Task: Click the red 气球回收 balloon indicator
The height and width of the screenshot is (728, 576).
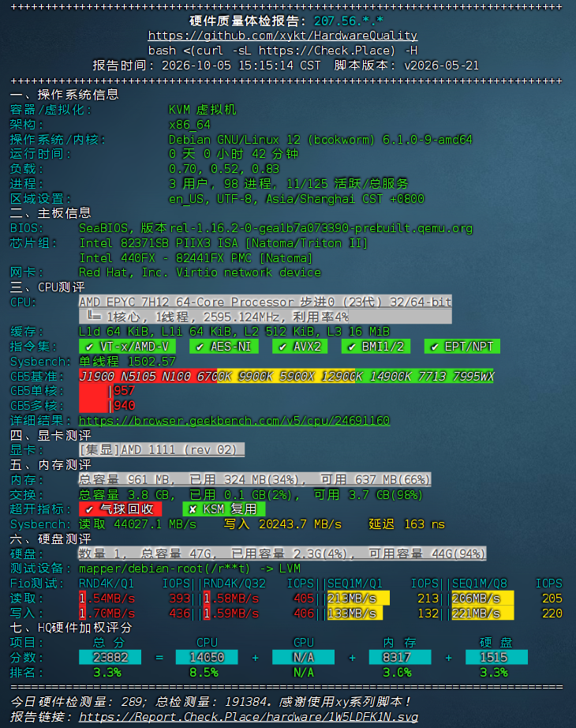Action: 120,509
